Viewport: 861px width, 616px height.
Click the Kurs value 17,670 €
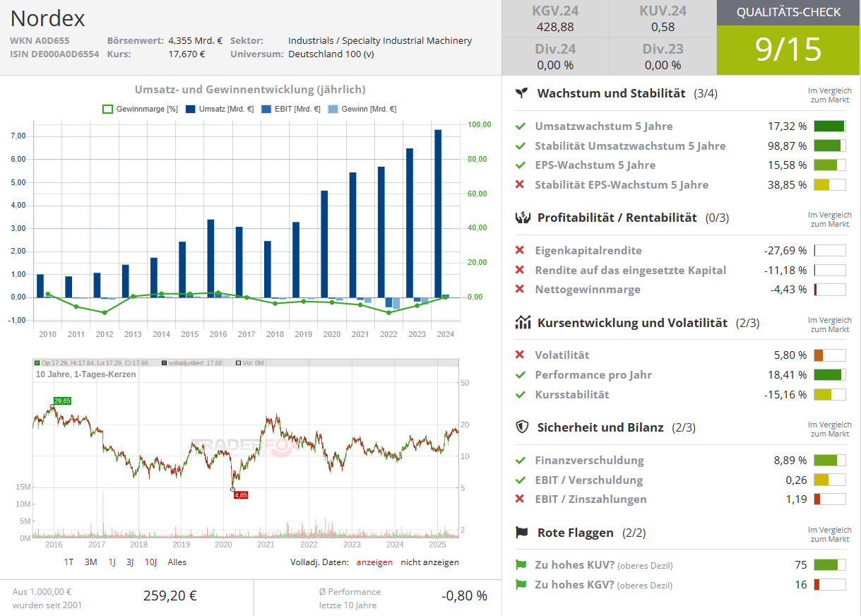[x=186, y=54]
